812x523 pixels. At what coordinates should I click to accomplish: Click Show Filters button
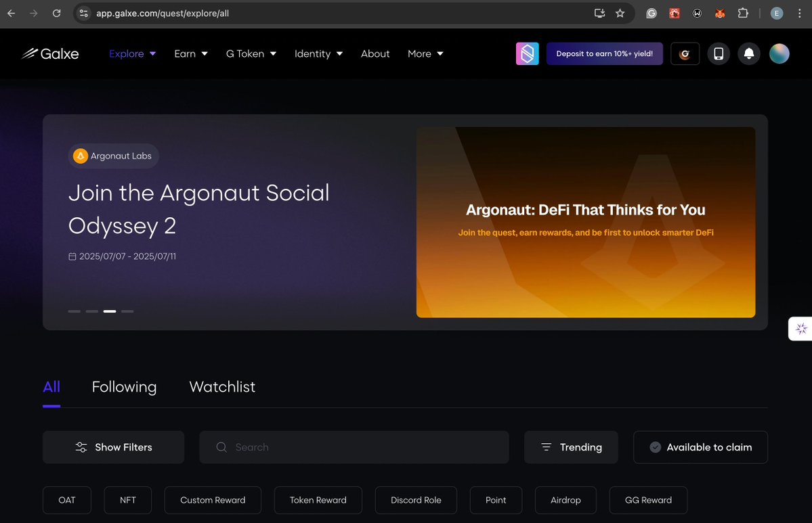113,447
